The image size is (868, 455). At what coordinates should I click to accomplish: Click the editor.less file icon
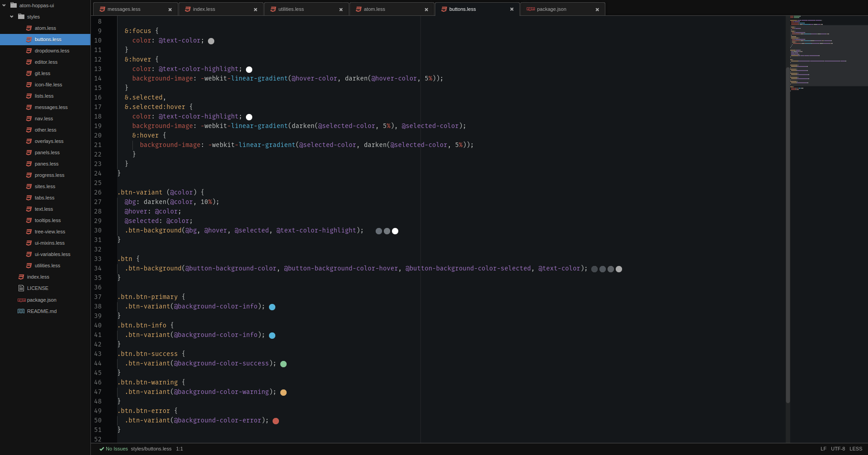point(29,62)
